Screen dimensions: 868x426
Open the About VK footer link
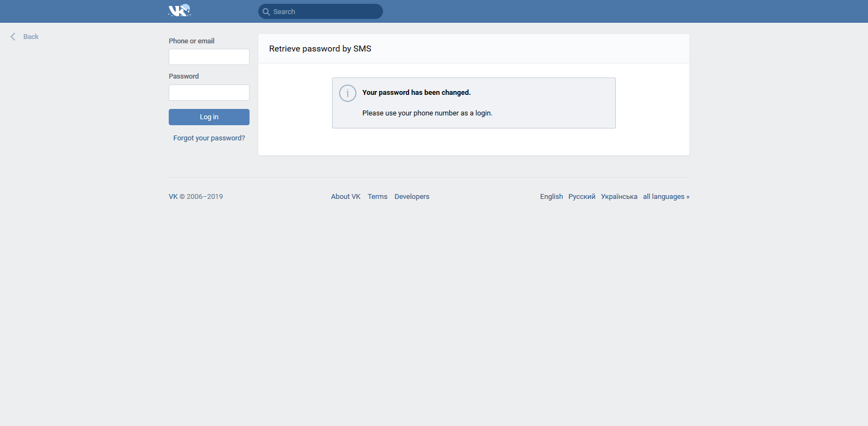(346, 197)
